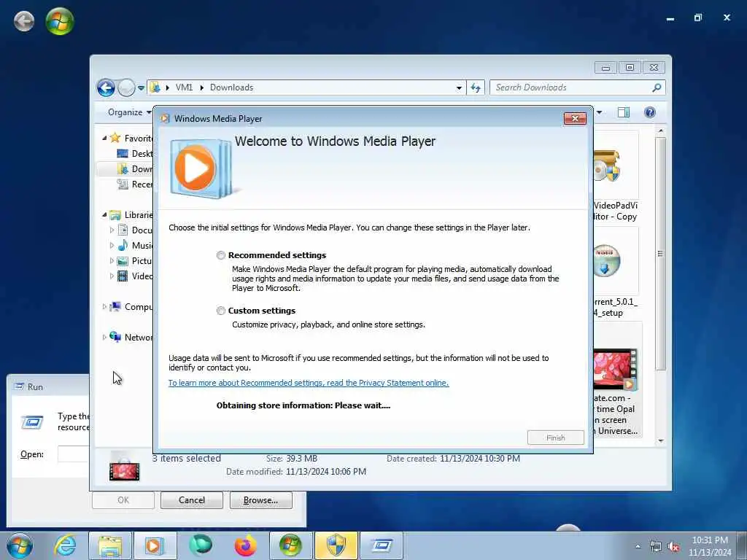Select the Recommended settings radio button
This screenshot has height=560, width=747.
tap(220, 255)
